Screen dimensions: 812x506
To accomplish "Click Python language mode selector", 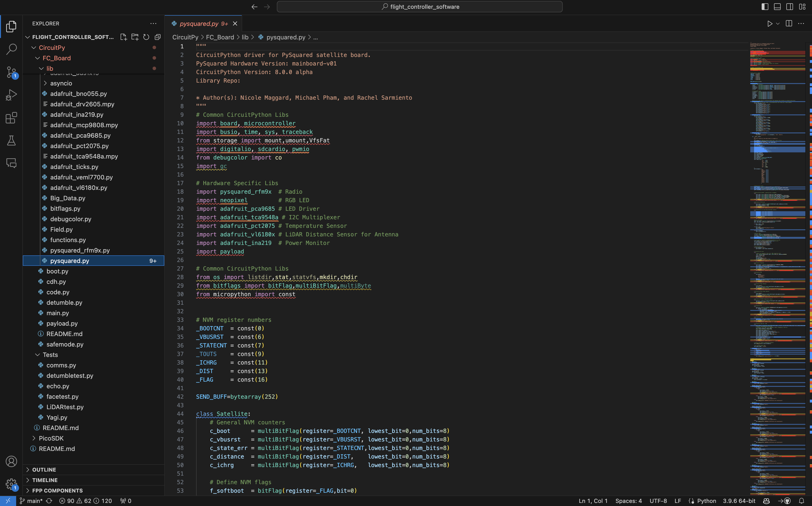I will tap(706, 501).
